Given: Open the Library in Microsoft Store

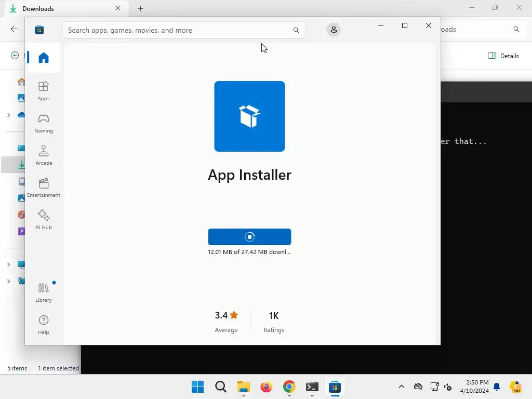Looking at the screenshot, I should pyautogui.click(x=44, y=292).
